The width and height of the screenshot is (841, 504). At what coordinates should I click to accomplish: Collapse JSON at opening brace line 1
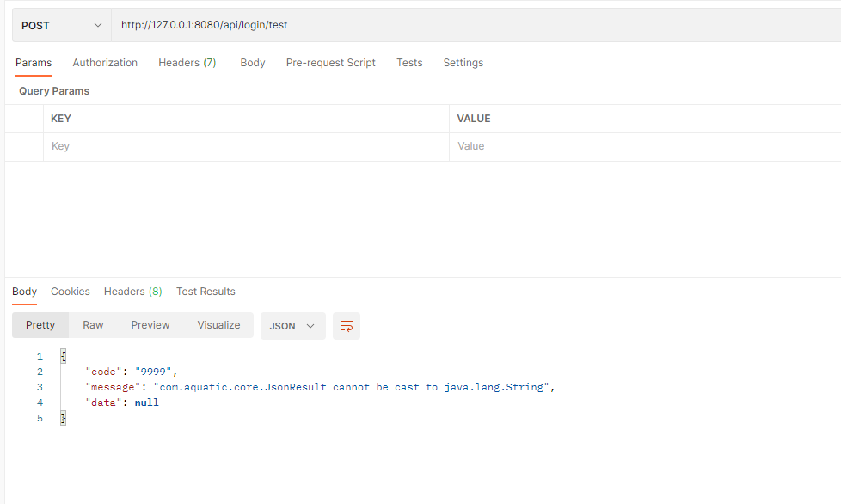[64, 356]
